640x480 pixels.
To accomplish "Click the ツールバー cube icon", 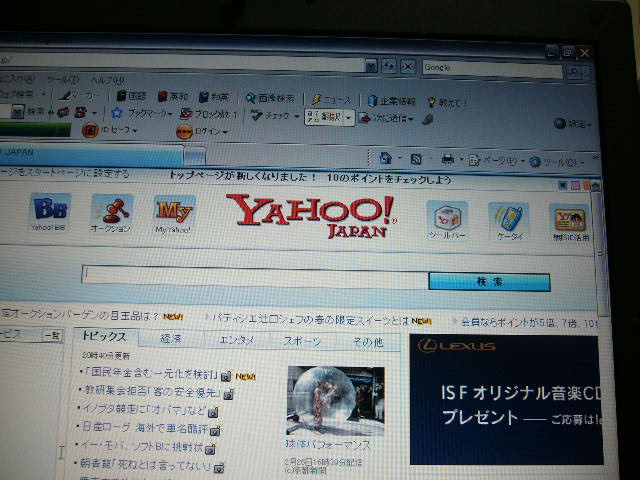I will point(447,220).
